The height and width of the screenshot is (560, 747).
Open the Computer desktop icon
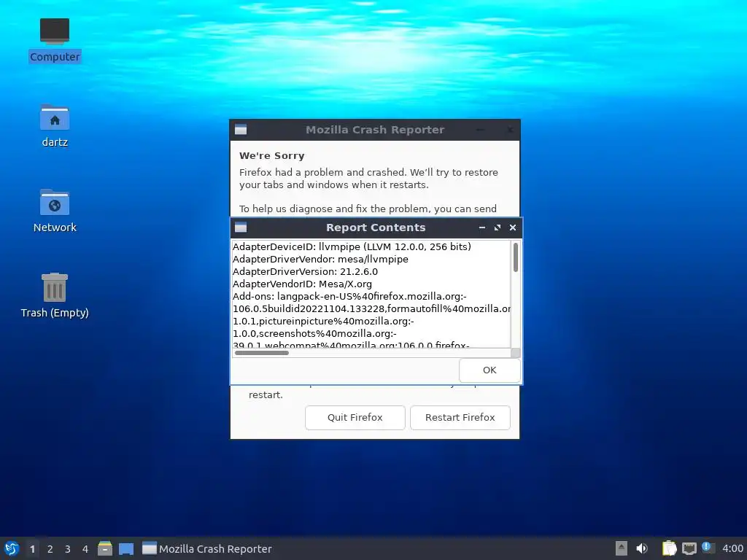coord(54,40)
